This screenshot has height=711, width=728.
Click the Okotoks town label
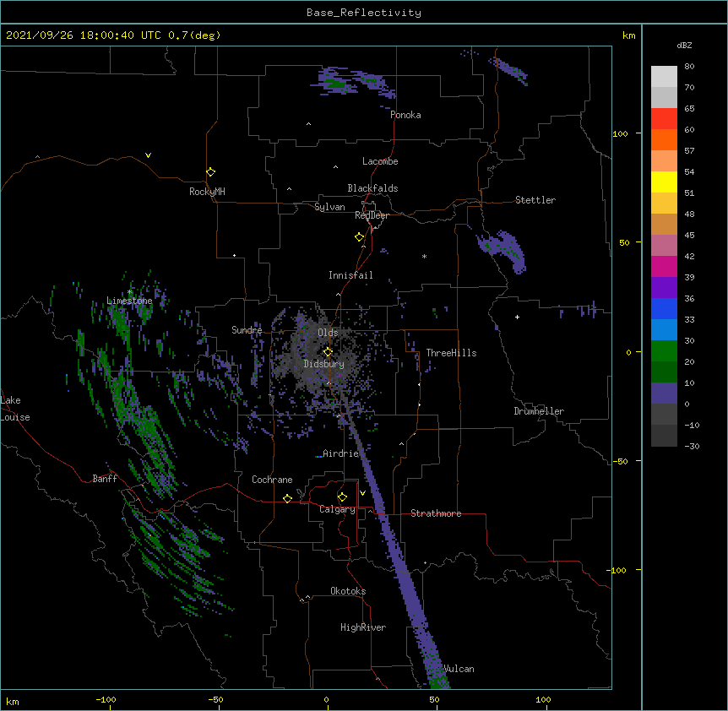pyautogui.click(x=348, y=591)
